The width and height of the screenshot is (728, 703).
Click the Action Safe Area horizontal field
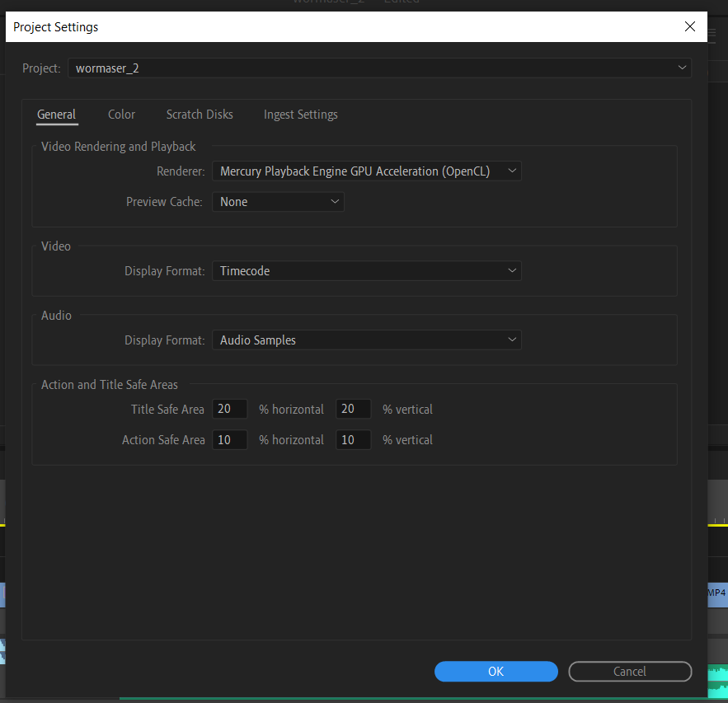coord(230,440)
